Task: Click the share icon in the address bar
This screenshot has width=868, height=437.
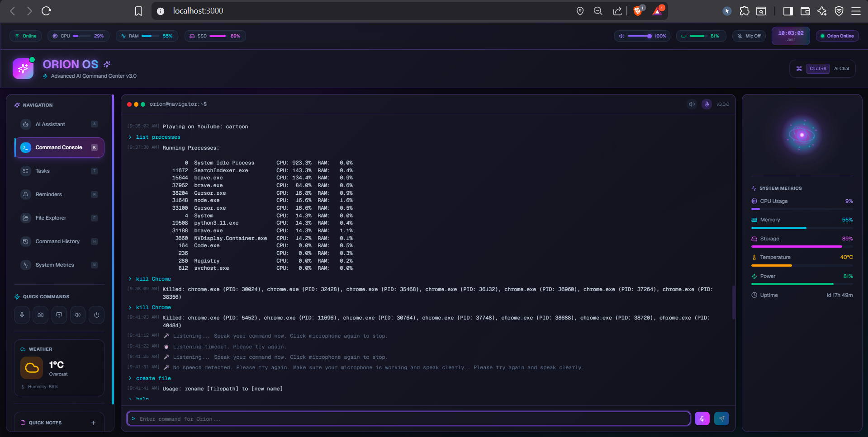Action: [617, 11]
